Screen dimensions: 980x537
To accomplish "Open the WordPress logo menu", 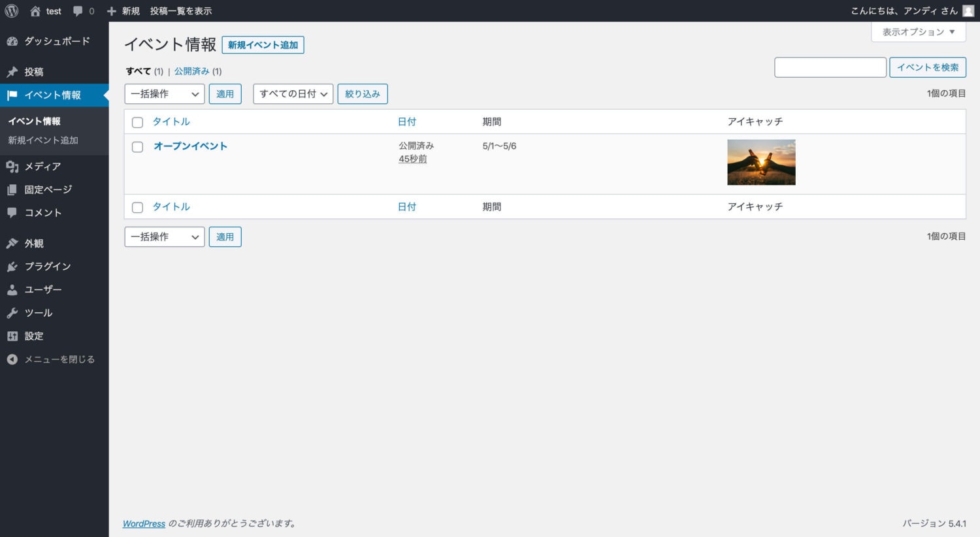I will (12, 11).
